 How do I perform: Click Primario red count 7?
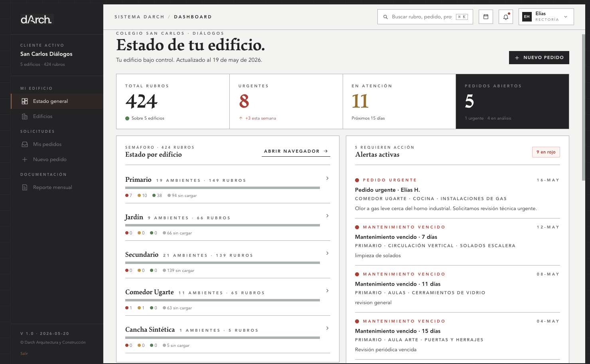click(128, 196)
